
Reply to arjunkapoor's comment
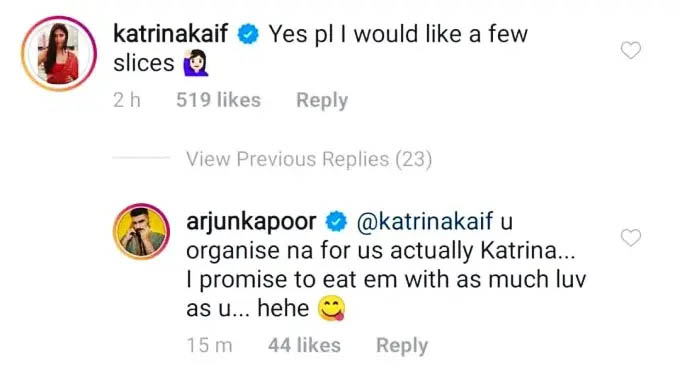click(402, 345)
